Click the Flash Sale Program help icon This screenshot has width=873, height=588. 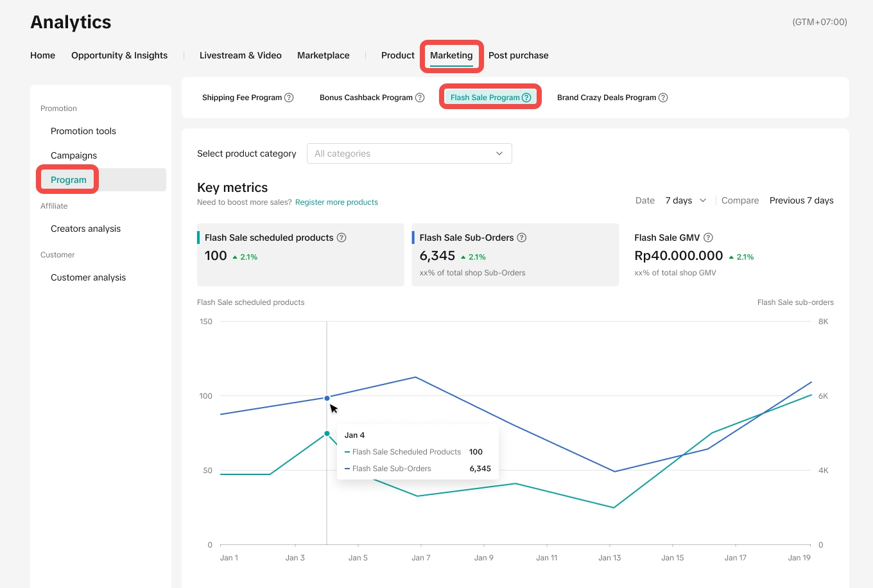click(526, 98)
